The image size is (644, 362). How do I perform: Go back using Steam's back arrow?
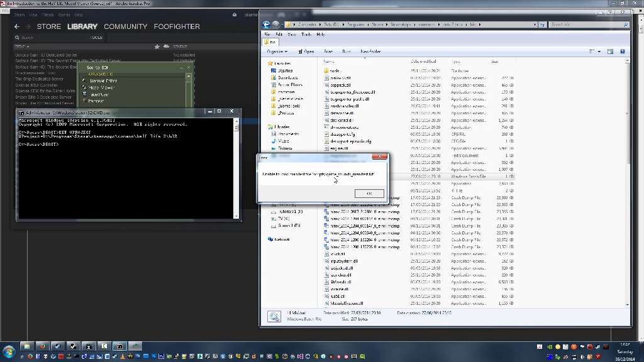17,26
